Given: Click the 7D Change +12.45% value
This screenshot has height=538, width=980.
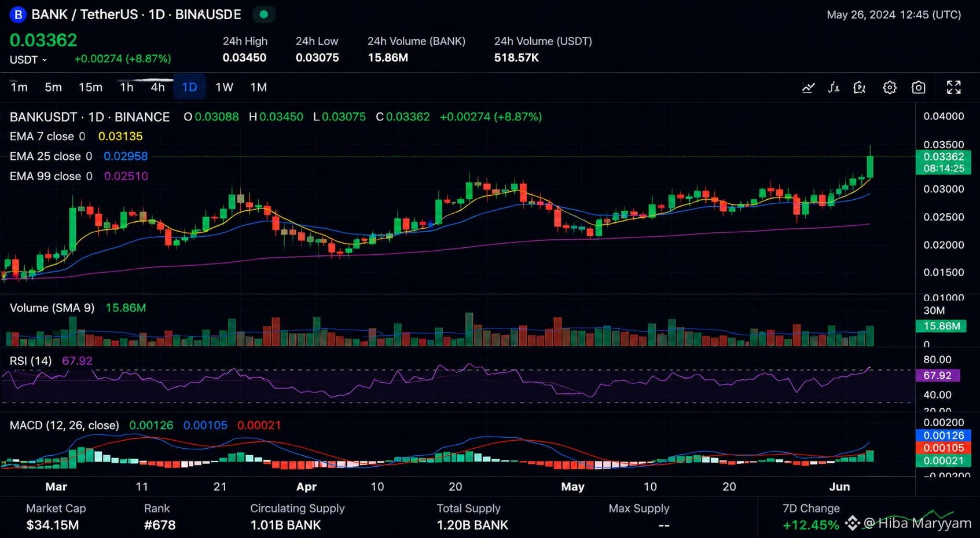Looking at the screenshot, I should click(810, 525).
